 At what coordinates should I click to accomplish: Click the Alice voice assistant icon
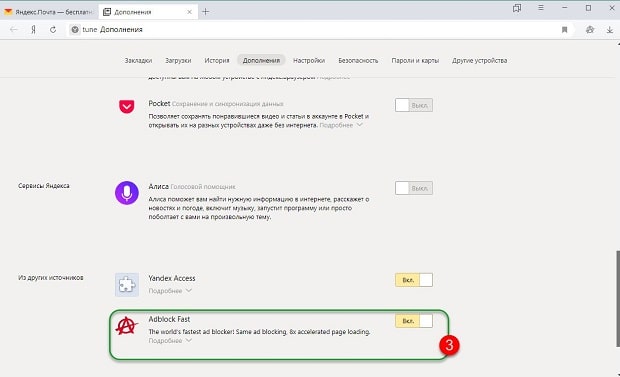127,193
